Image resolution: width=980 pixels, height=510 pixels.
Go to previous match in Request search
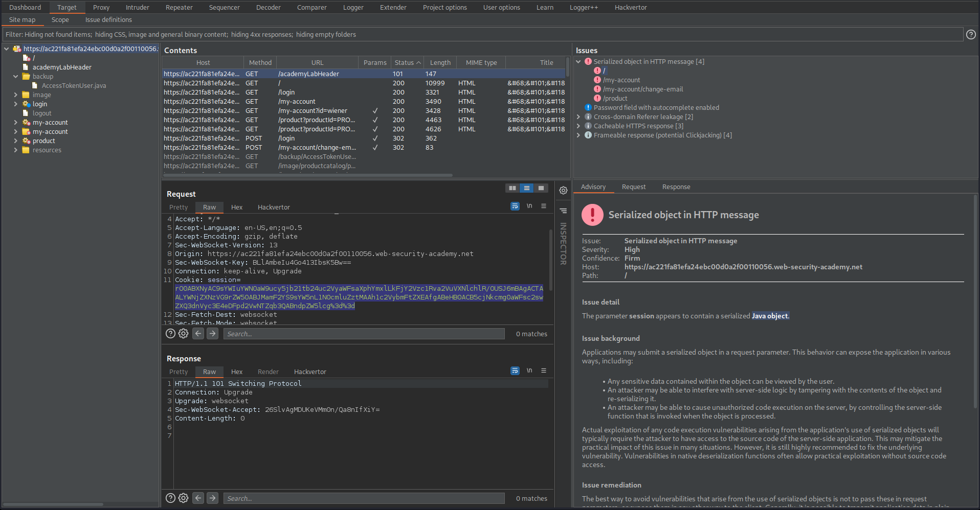[x=198, y=333]
